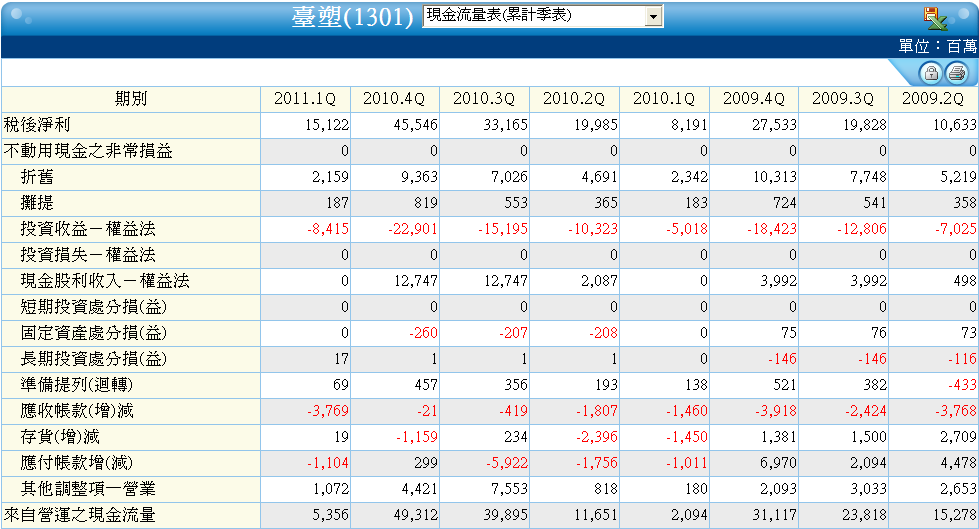This screenshot has height=529, width=979.
Task: Click the 短期投資處分損(益) row label
Action: click(94, 307)
